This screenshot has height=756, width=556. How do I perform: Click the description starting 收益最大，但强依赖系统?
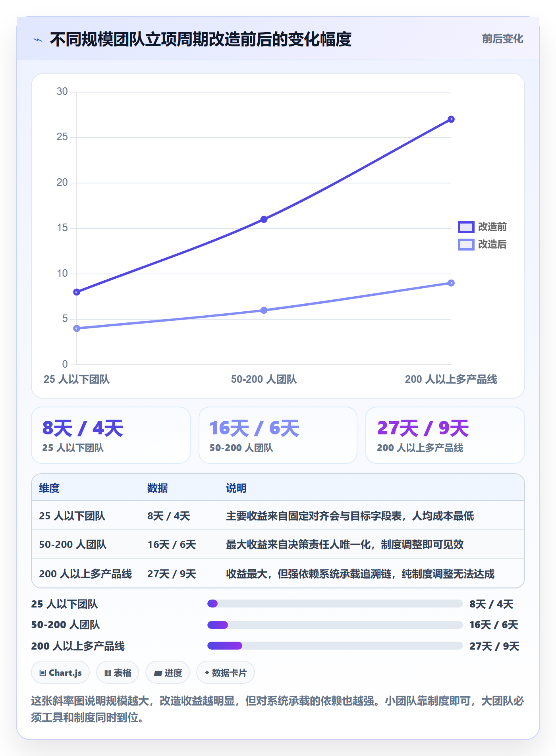click(360, 574)
